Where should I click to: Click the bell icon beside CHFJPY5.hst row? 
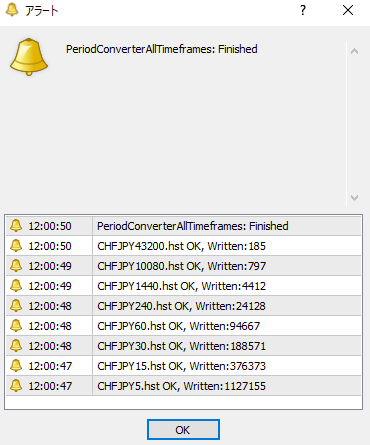click(16, 386)
